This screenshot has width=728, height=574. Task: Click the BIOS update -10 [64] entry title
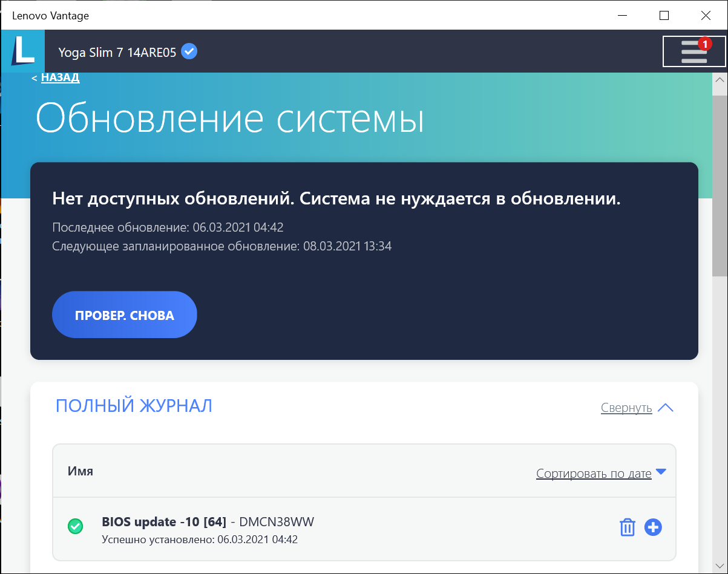164,522
